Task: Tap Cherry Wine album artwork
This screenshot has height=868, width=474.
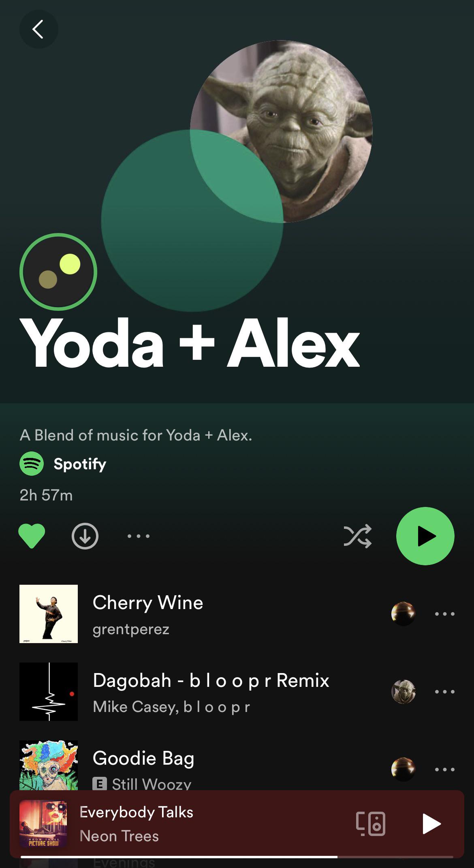Action: pyautogui.click(x=49, y=614)
